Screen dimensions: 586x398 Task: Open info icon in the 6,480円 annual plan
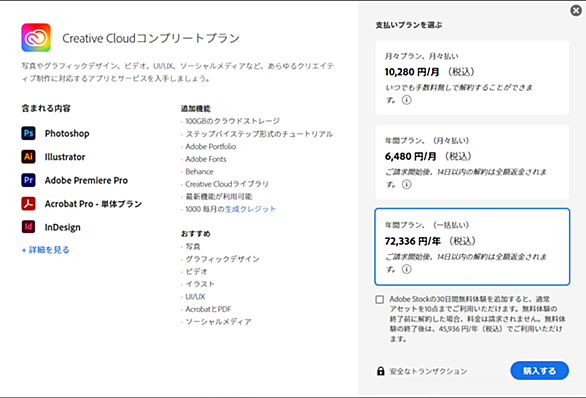coord(407,184)
